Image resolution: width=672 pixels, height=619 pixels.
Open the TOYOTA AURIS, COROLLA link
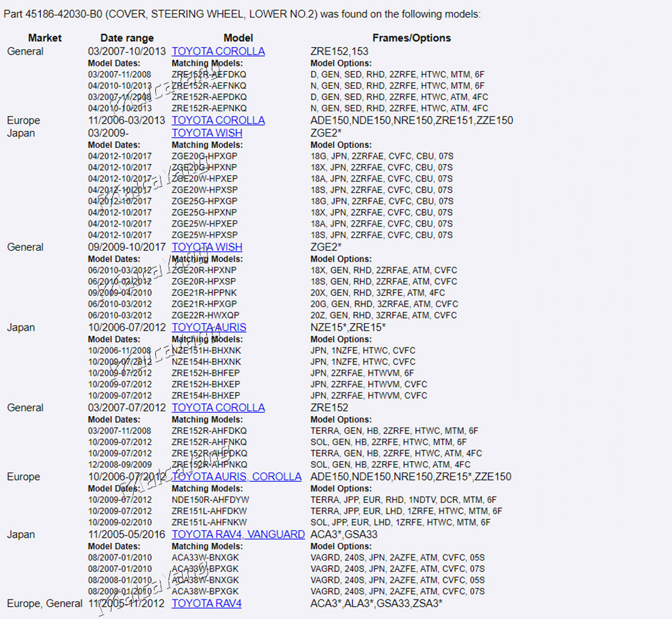pyautogui.click(x=237, y=477)
